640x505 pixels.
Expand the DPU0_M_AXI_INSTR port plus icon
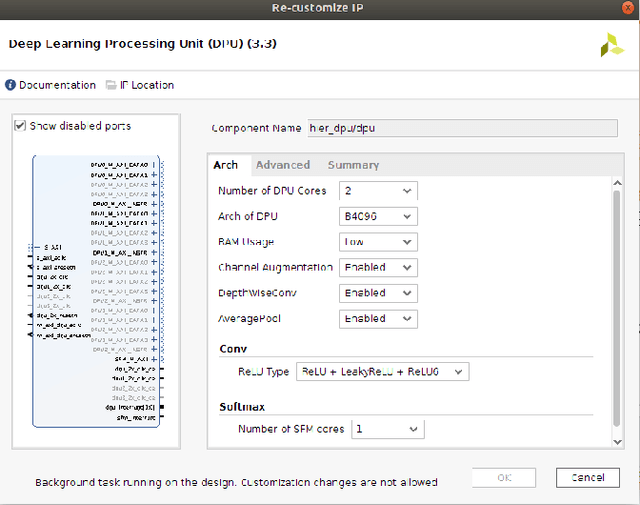click(x=153, y=203)
